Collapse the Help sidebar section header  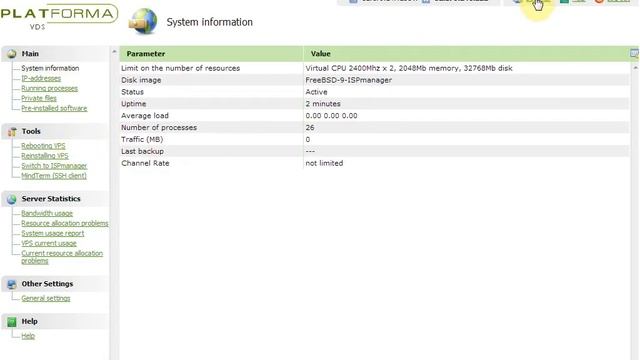pyautogui.click(x=56, y=321)
